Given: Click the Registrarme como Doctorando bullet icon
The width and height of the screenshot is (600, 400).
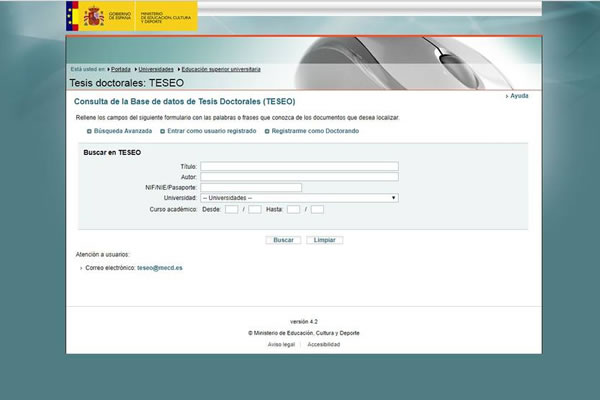Looking at the screenshot, I should pos(267,131).
